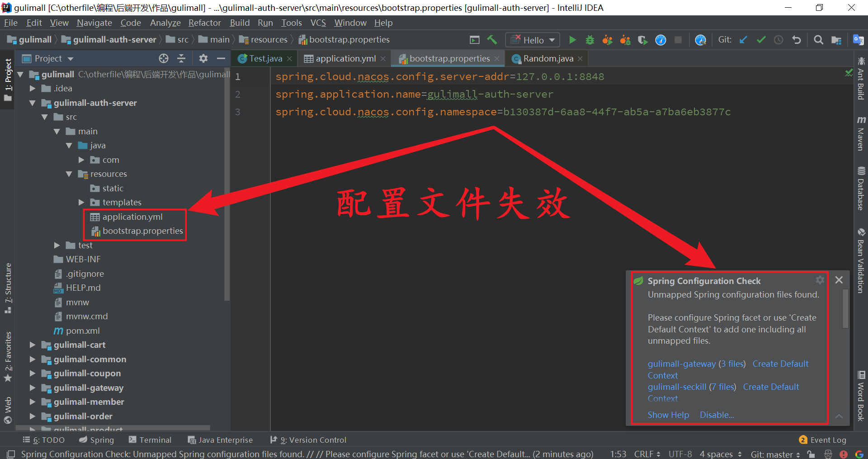This screenshot has width=868, height=459.
Task: Open Terminal tool window
Action: (150, 440)
